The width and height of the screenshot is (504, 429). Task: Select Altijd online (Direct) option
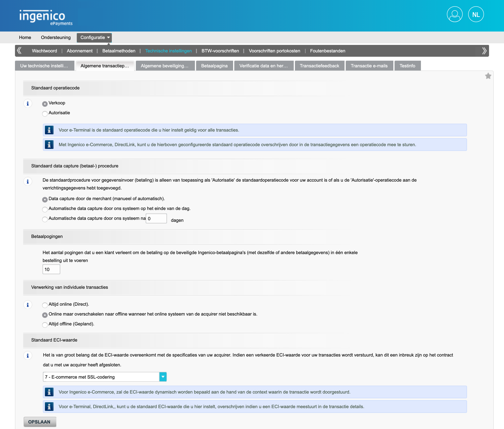pos(45,305)
